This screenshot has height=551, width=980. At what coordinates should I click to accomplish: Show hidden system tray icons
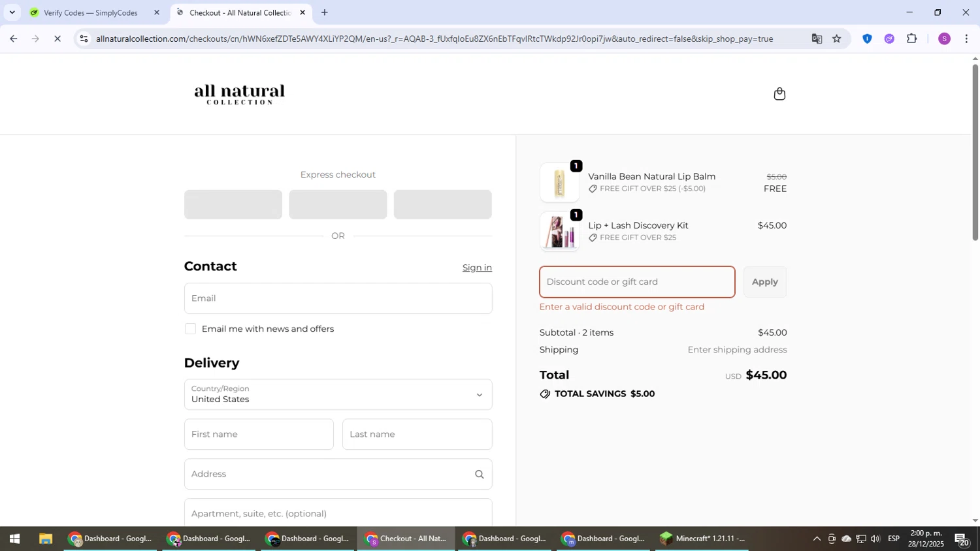(x=817, y=539)
